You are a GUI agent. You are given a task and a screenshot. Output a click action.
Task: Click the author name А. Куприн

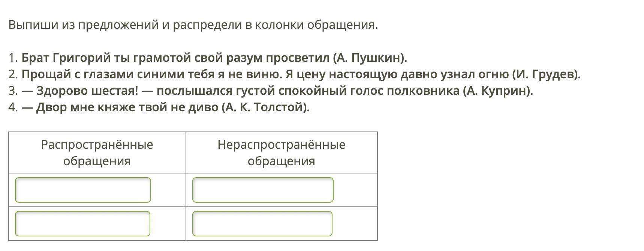(x=498, y=91)
